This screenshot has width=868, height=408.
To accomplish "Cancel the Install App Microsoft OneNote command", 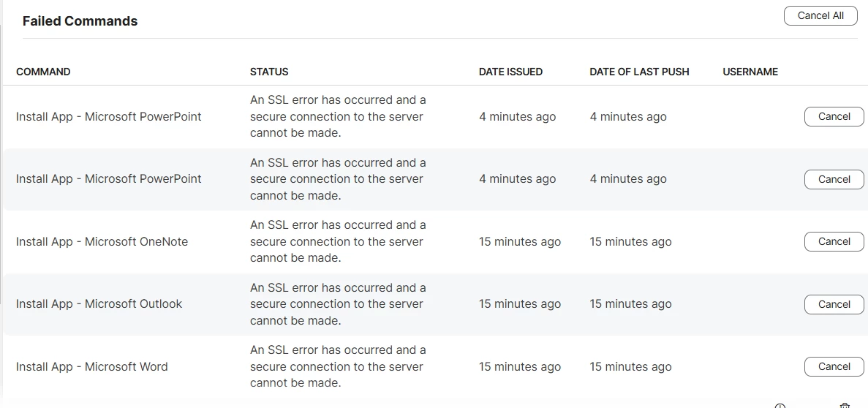I will (x=834, y=241).
